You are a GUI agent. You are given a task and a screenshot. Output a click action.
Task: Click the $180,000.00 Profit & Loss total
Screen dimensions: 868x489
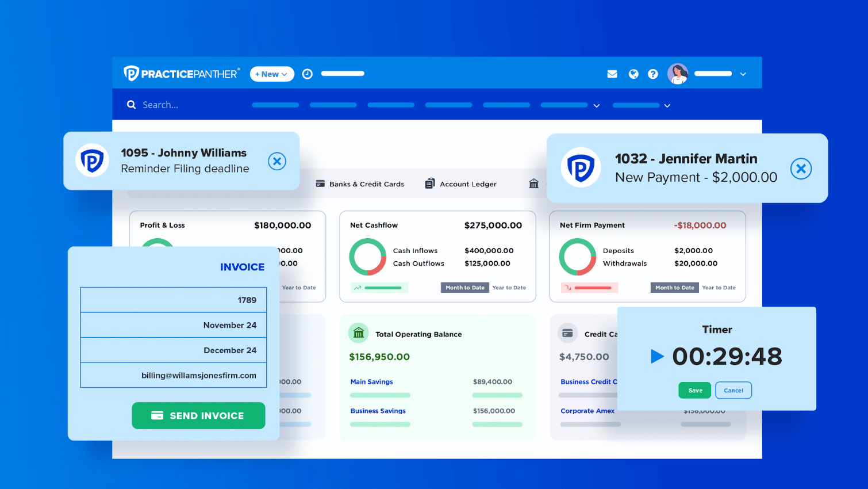click(x=283, y=226)
